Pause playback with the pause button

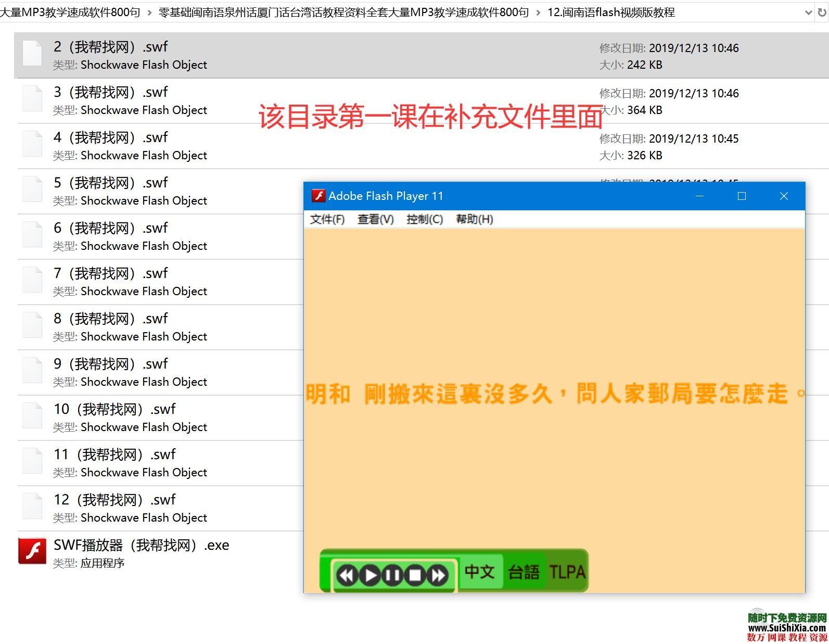click(392, 575)
